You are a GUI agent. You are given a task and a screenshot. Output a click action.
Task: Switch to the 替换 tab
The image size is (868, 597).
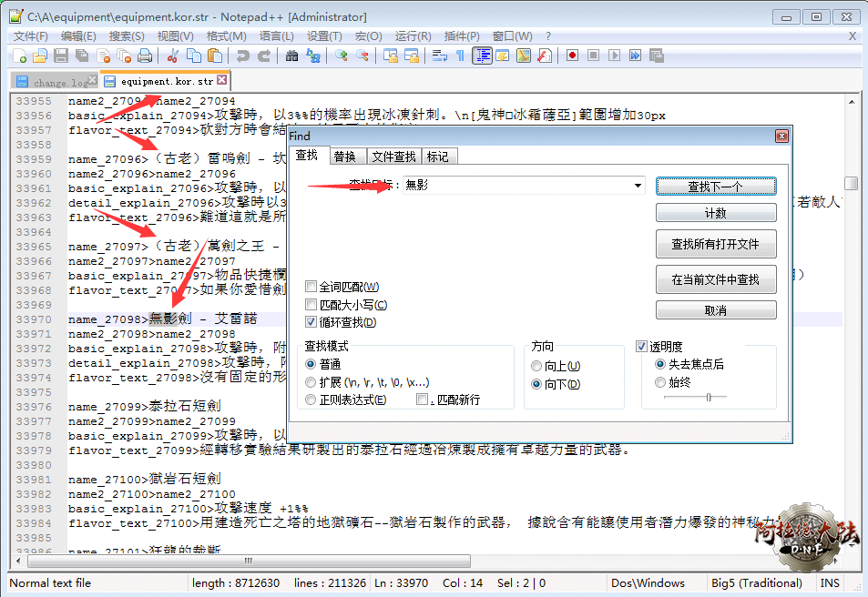coord(344,157)
